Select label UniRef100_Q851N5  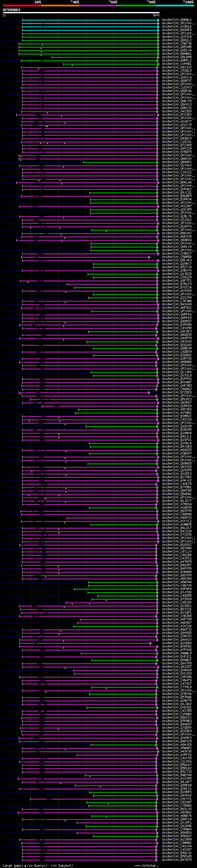pyautogui.click(x=177, y=47)
